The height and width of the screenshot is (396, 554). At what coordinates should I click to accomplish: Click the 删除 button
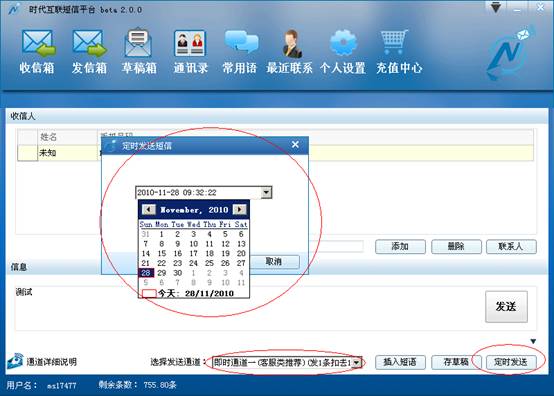456,246
